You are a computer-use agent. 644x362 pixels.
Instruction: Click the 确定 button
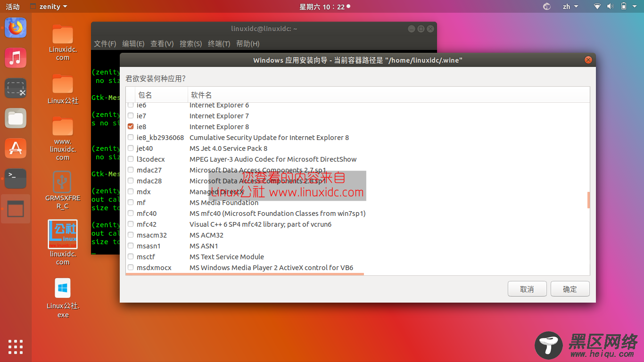(x=570, y=289)
